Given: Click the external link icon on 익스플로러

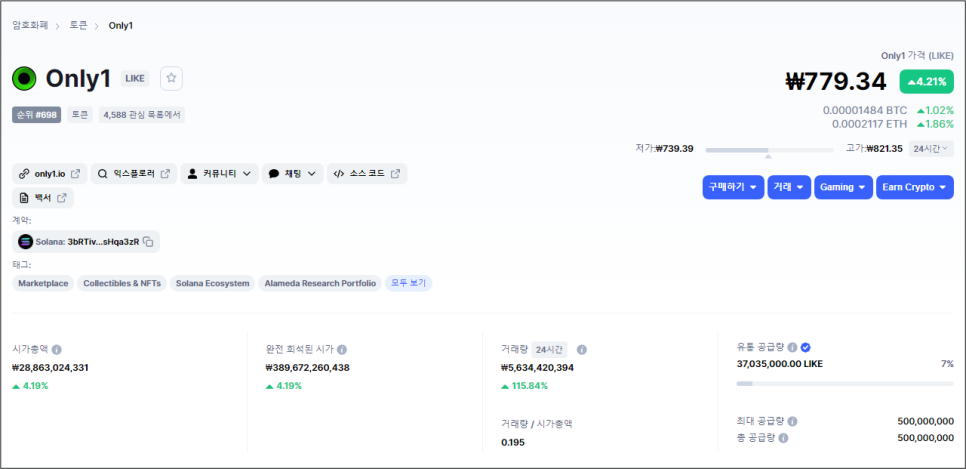Looking at the screenshot, I should coord(165,174).
